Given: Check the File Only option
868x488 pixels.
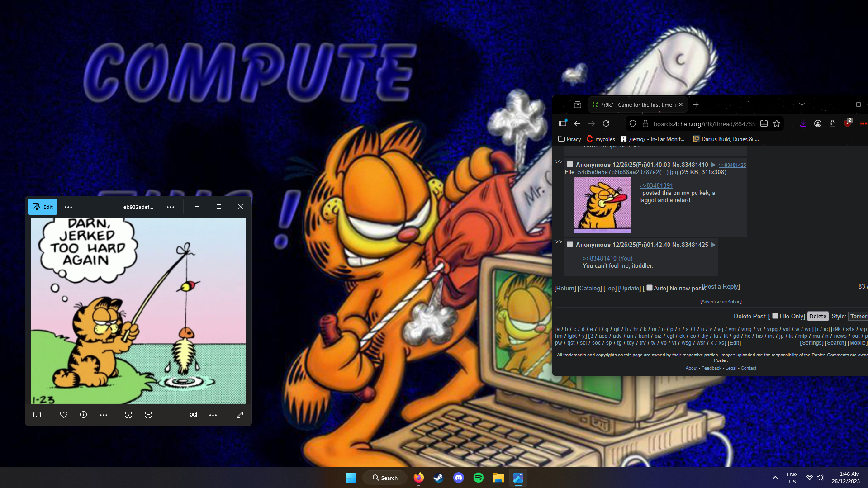Looking at the screenshot, I should click(775, 316).
